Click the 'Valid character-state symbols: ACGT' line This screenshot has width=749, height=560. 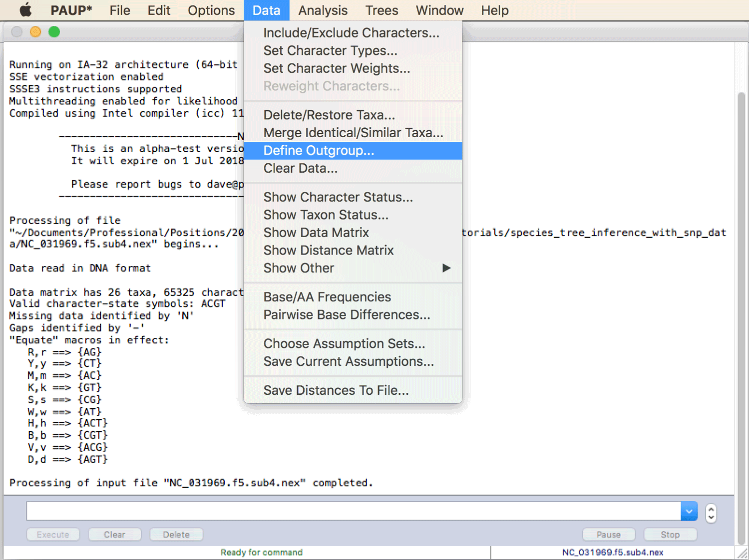click(117, 304)
